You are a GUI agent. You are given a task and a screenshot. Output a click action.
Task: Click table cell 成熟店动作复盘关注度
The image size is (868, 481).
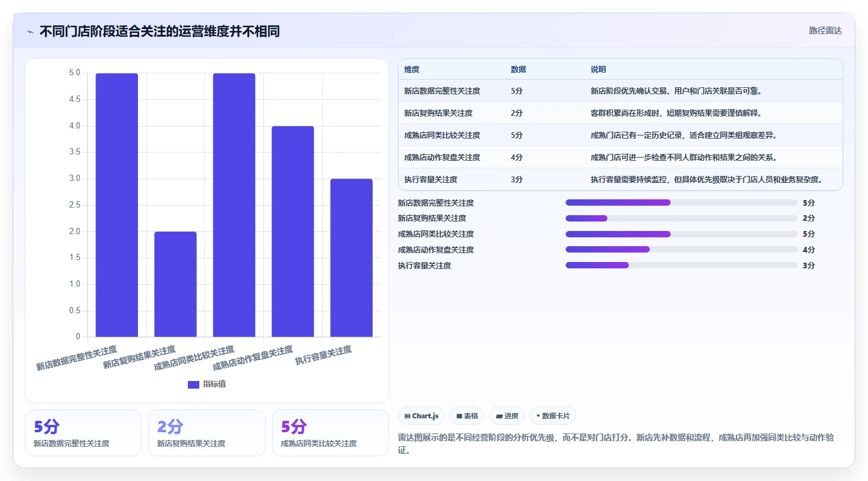tap(442, 158)
